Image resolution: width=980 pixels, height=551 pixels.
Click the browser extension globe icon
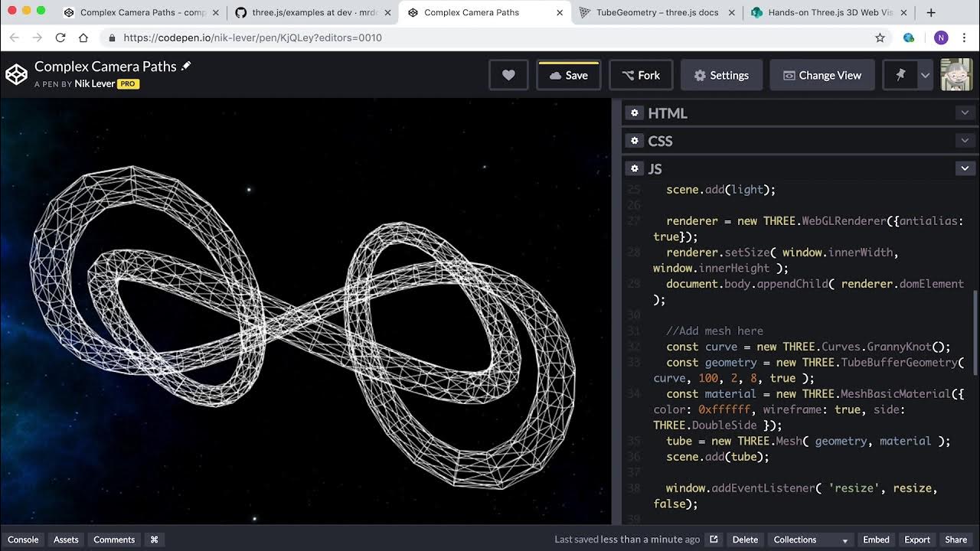pyautogui.click(x=909, y=37)
